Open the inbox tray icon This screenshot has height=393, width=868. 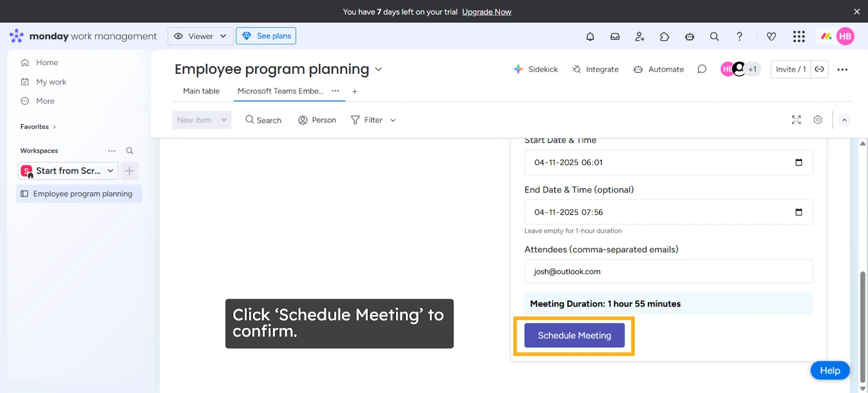tap(615, 36)
